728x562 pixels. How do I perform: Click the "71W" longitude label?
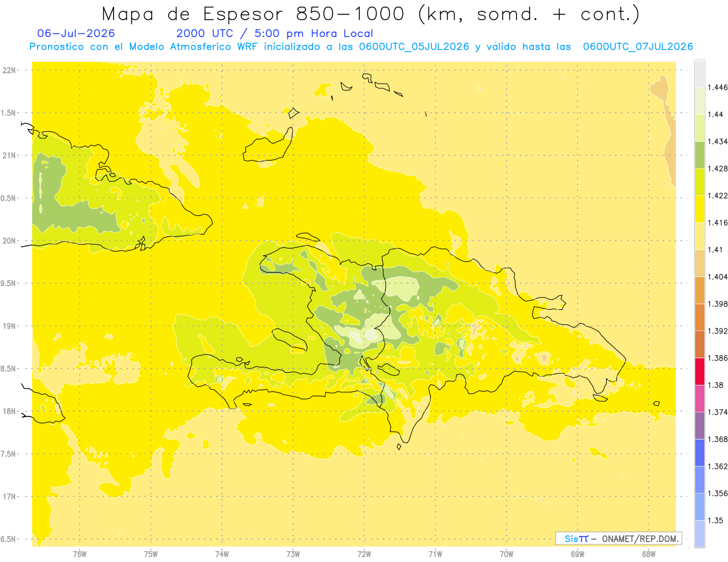435,554
